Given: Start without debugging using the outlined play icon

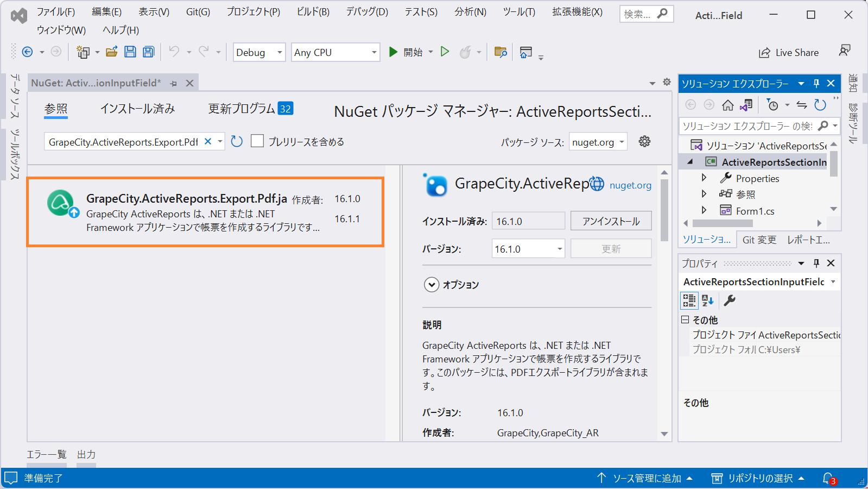Looking at the screenshot, I should pyautogui.click(x=445, y=52).
